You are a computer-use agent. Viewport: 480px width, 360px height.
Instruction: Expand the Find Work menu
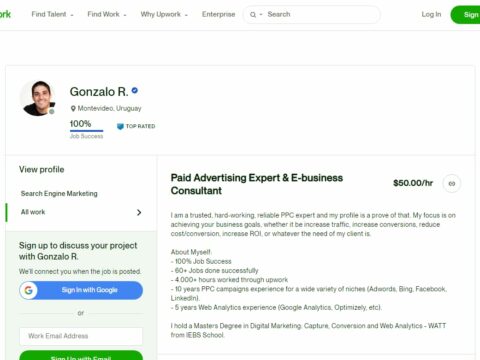107,14
